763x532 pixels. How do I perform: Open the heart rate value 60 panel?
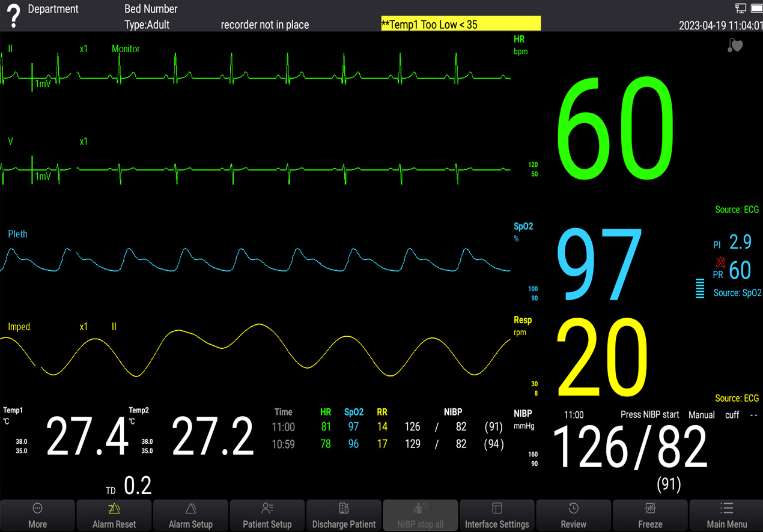tap(616, 129)
